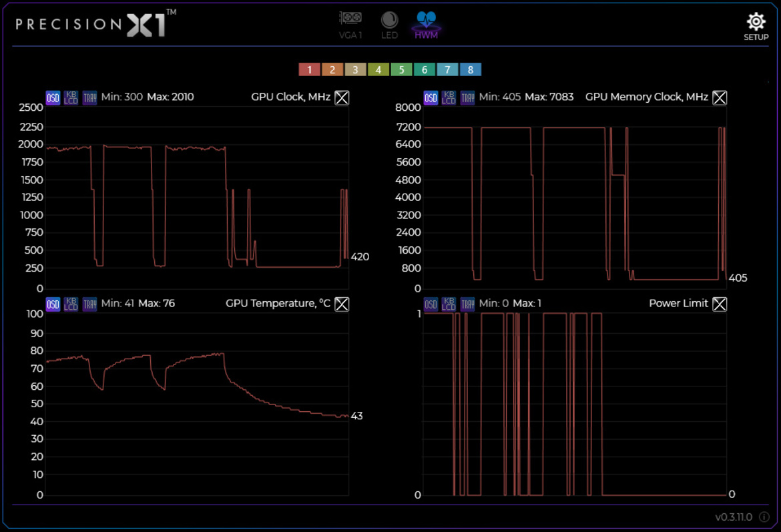
Task: Enable KB LCD for Power Limit
Action: (x=449, y=304)
